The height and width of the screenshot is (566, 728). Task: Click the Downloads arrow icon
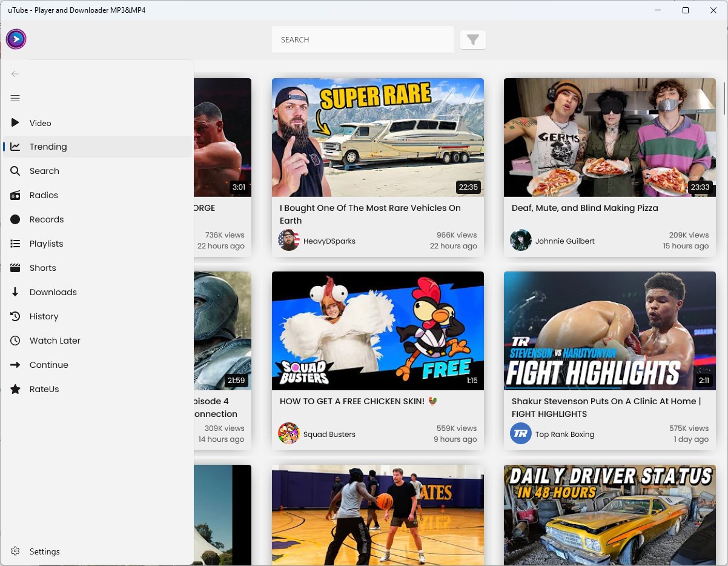click(15, 292)
